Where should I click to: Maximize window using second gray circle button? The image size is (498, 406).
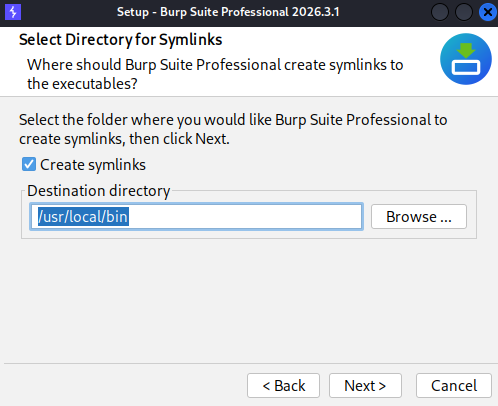tap(464, 12)
